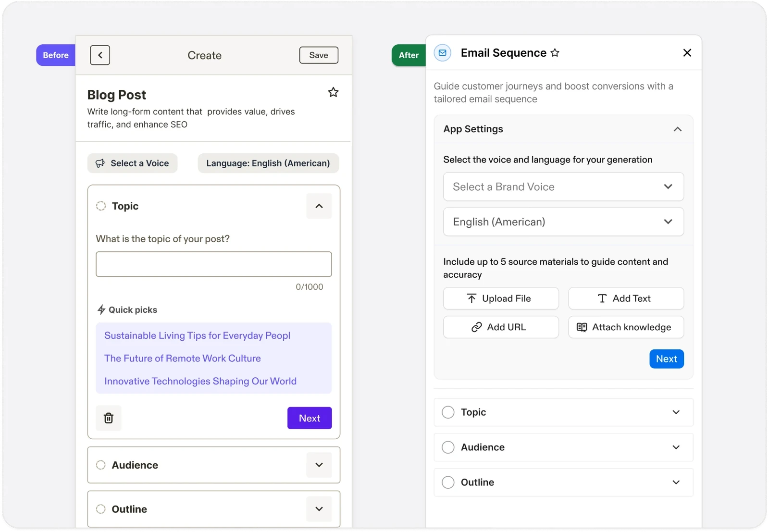The image size is (769, 532).
Task: Select Audience radio circle in Email Sequence
Action: pos(448,447)
